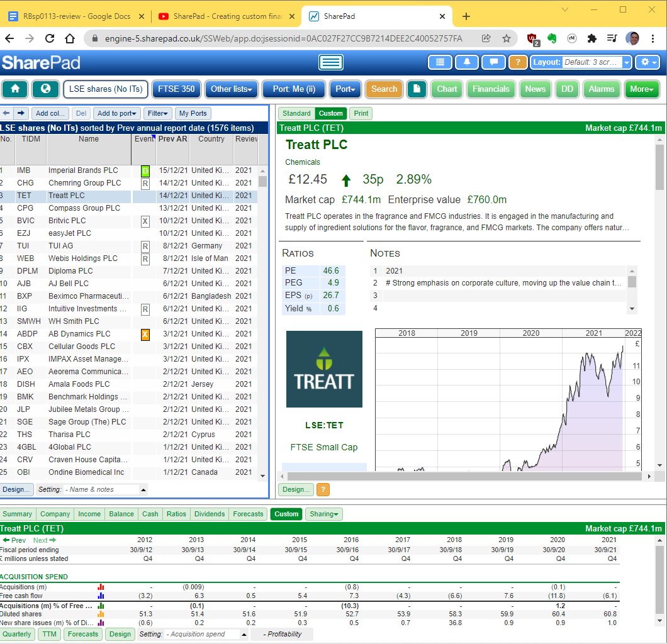This screenshot has height=644, width=667.
Task: Open the document icon button beside Search
Action: (x=417, y=89)
